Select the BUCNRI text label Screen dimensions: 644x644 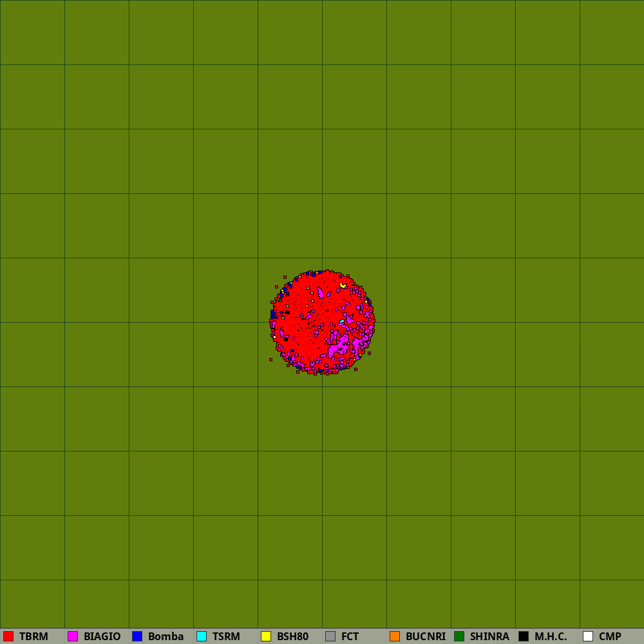[x=425, y=636]
